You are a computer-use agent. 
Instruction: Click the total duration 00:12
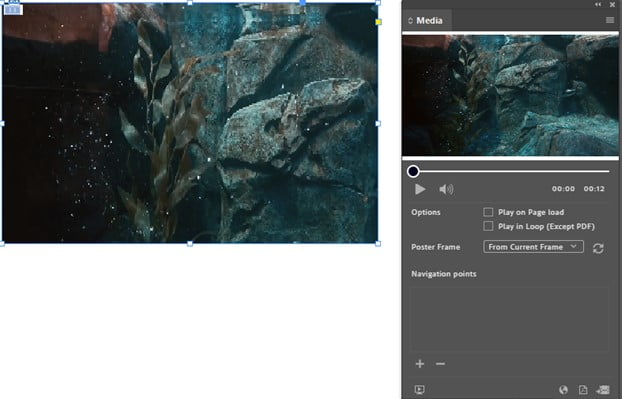pyautogui.click(x=594, y=189)
